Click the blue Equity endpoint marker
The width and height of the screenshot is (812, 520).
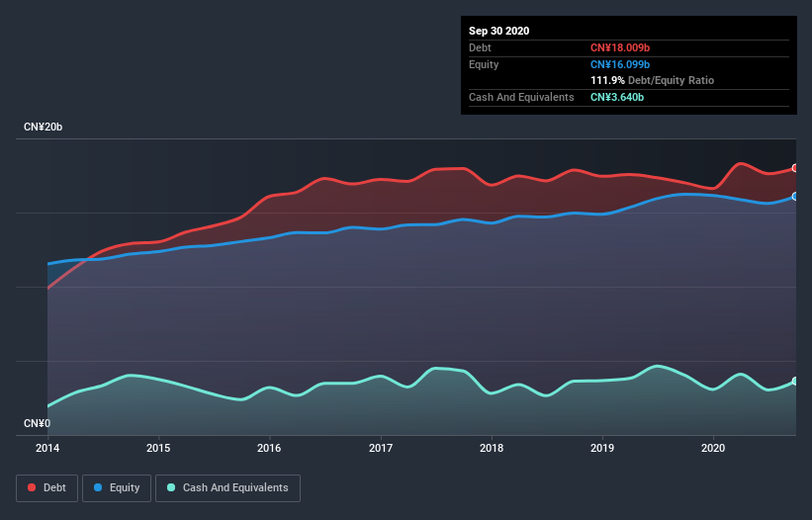click(795, 197)
